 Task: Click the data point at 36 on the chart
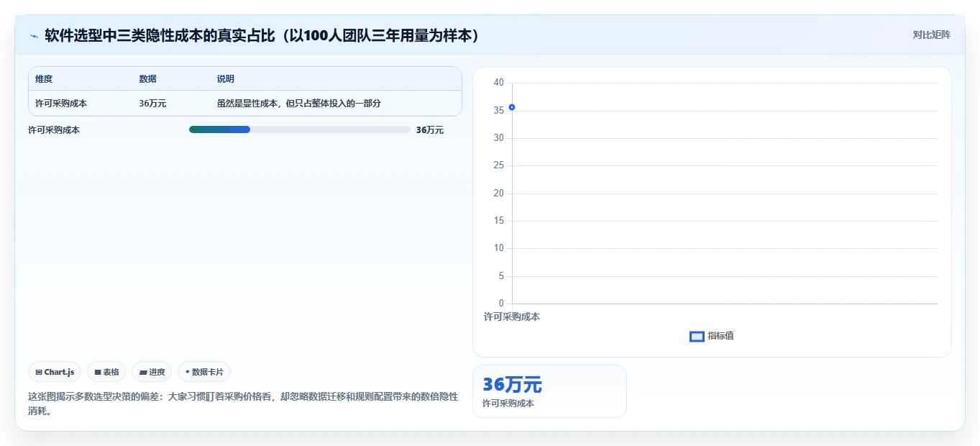click(x=512, y=107)
